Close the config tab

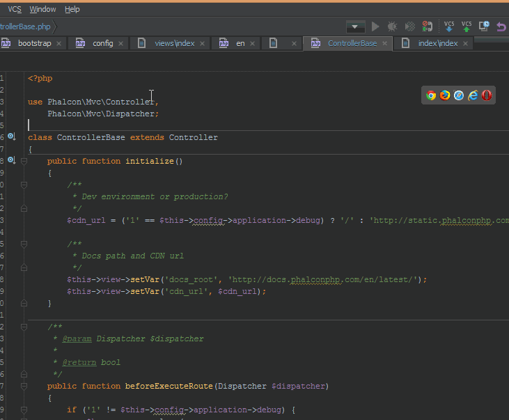click(120, 43)
